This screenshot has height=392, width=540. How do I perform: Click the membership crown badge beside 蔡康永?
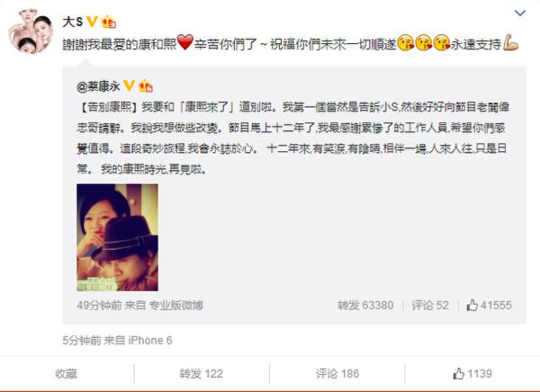pyautogui.click(x=145, y=86)
